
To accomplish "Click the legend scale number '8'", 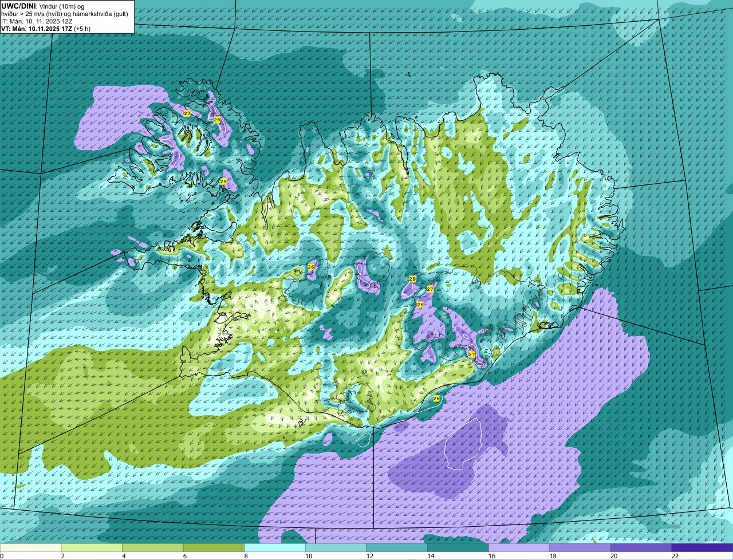I will pos(246,556).
